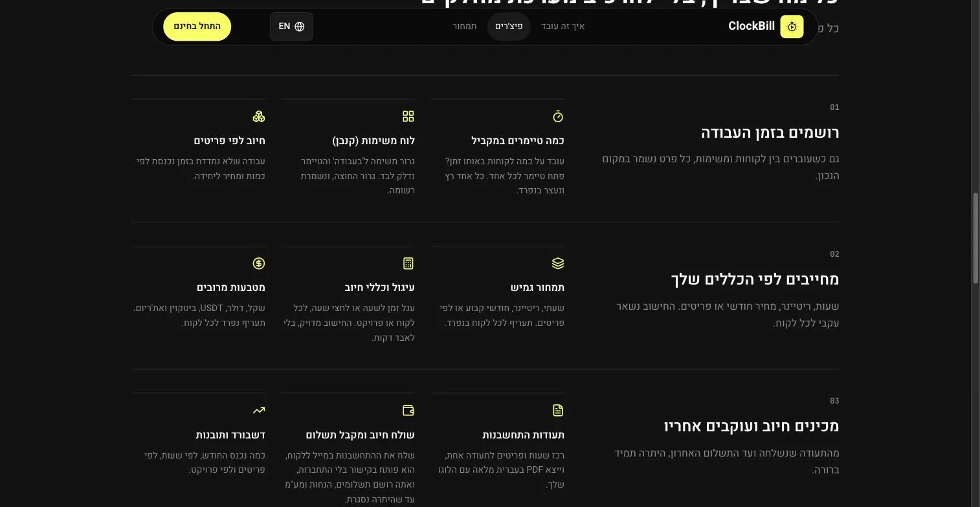Click description starting גרור משימה ל'בעבודה'
Viewport: 980px width, 507px height.
click(357, 176)
